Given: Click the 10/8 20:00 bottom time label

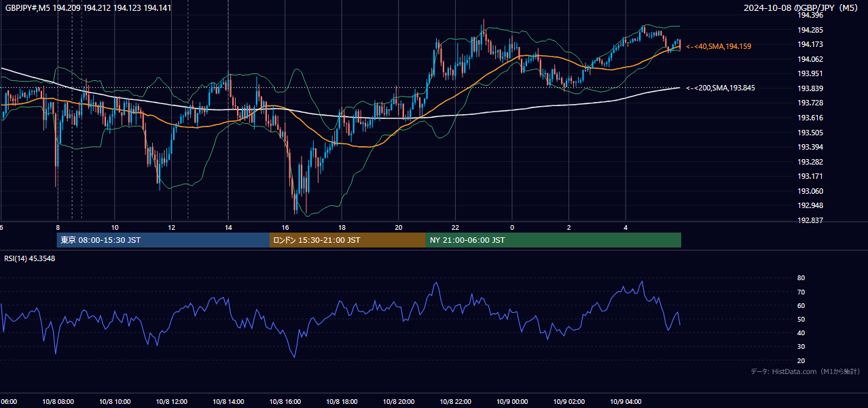Looking at the screenshot, I should click(x=399, y=402).
